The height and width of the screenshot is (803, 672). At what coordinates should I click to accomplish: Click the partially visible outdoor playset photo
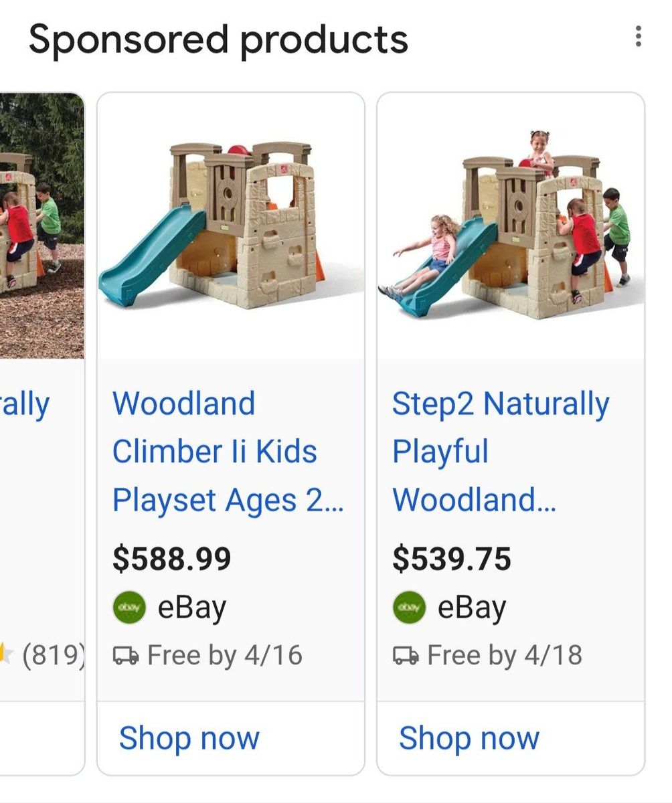pos(41,226)
